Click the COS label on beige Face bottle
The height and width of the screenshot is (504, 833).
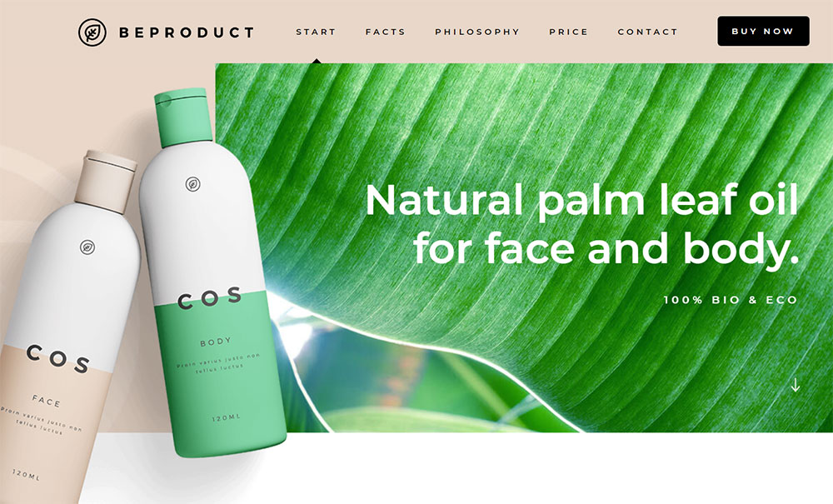[58, 359]
